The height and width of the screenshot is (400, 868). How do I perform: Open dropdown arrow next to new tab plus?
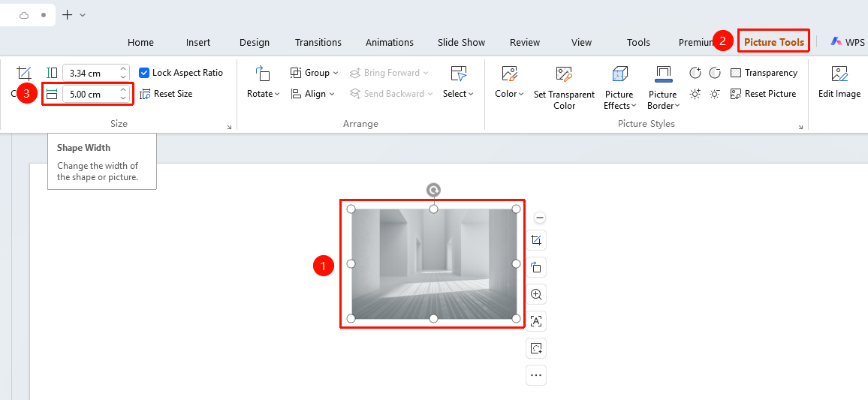click(83, 16)
